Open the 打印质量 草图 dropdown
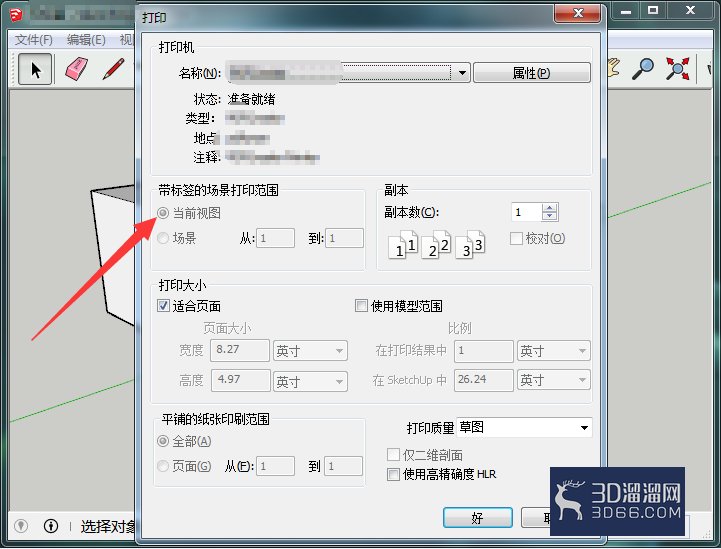Screen dimensions: 721x549 [524, 428]
